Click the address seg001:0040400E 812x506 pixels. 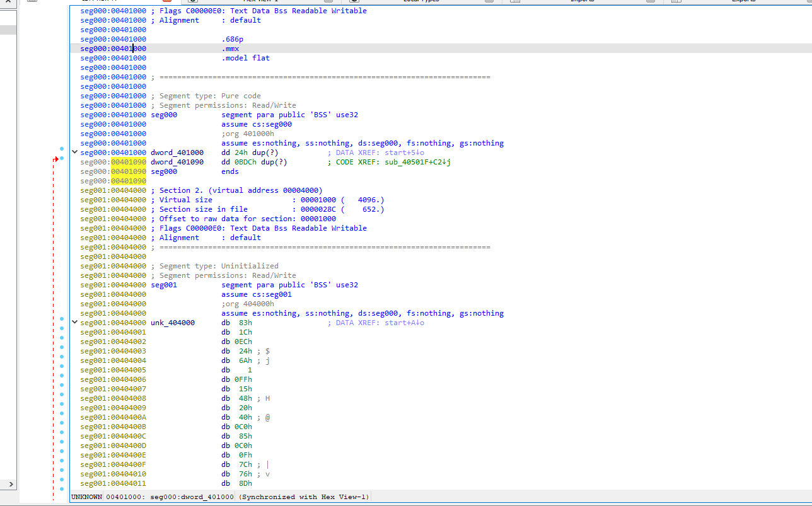click(113, 455)
